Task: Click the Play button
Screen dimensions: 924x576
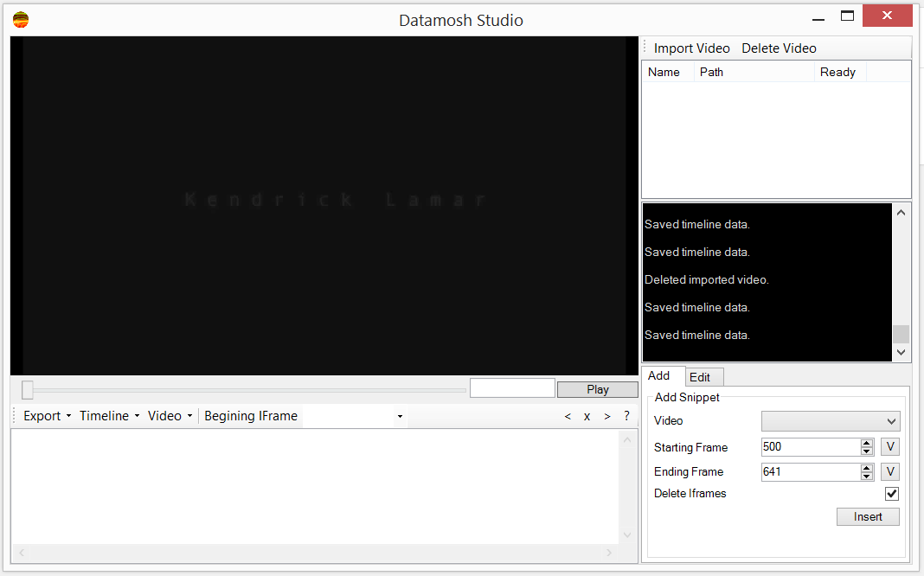Action: pos(598,389)
